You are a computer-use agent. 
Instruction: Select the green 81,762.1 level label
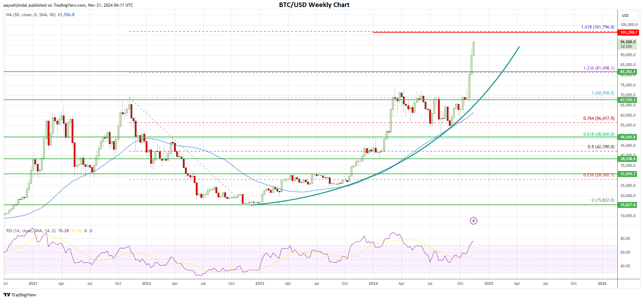tap(627, 72)
